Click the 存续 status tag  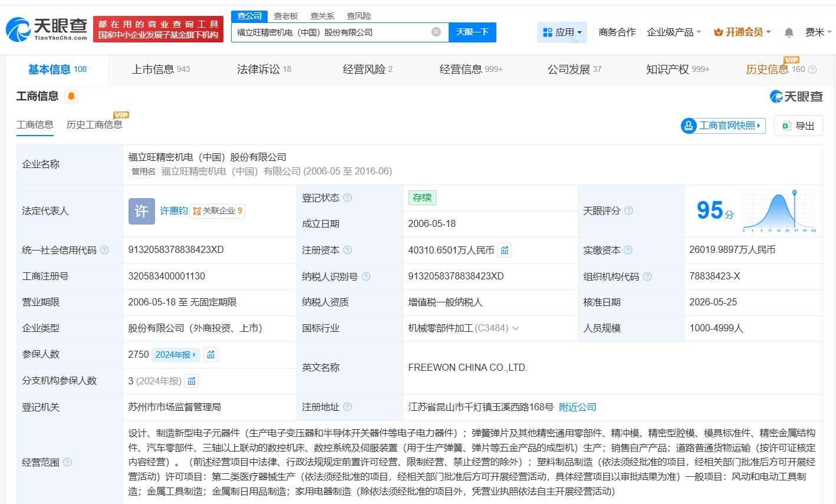tap(422, 197)
